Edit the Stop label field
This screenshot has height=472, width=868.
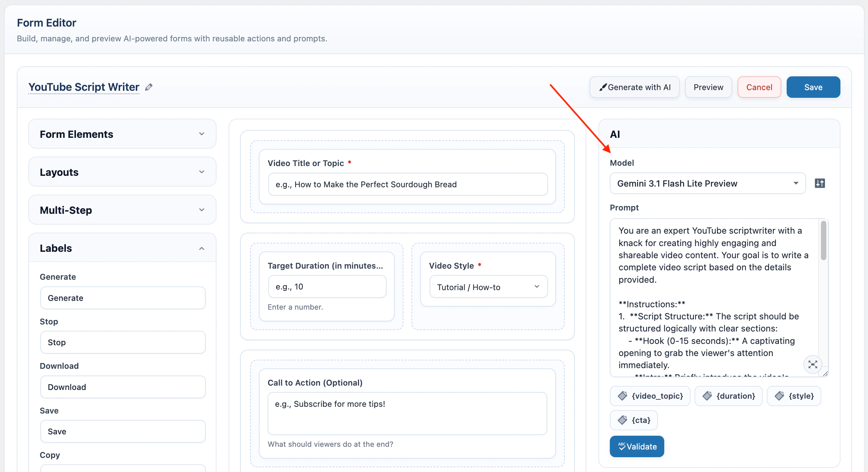[123, 342]
